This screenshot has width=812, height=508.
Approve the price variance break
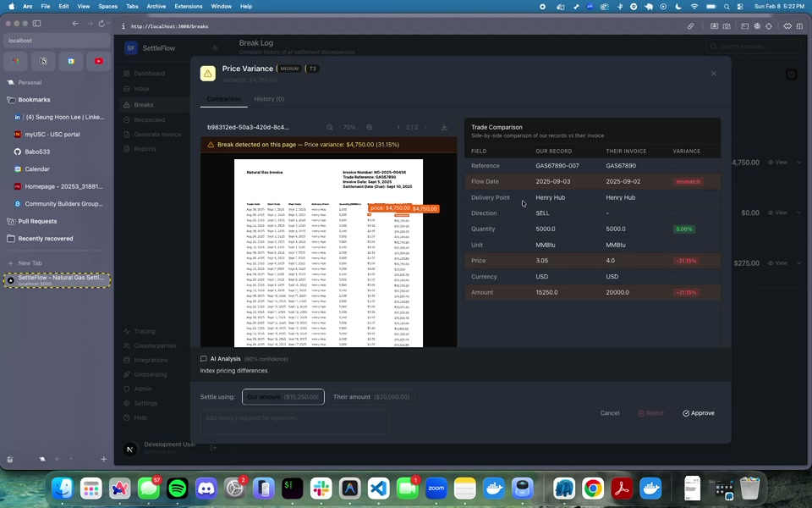(x=699, y=413)
